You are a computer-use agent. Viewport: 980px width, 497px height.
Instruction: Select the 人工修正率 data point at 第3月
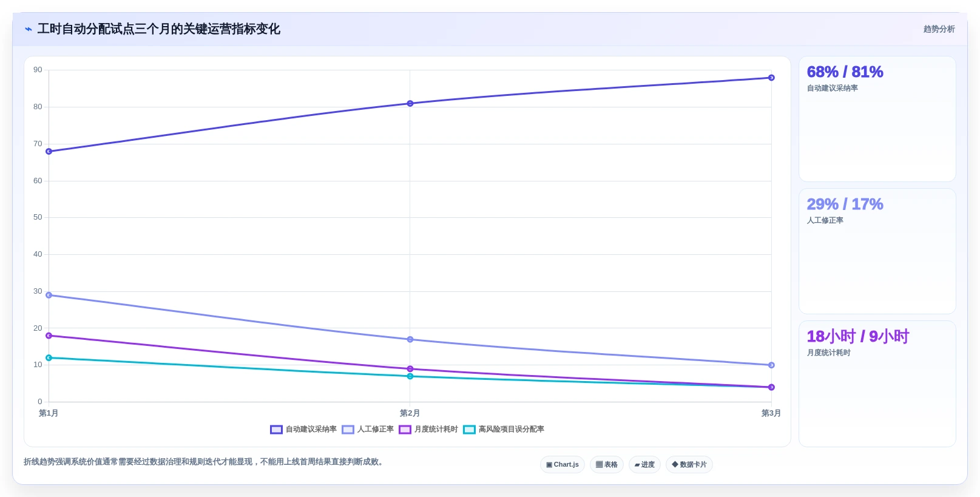pos(771,365)
